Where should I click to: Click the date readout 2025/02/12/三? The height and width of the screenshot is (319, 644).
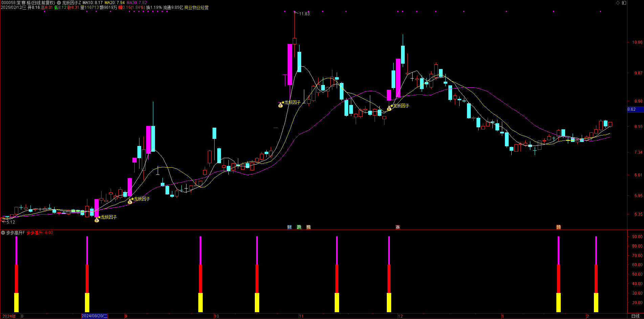click(14, 7)
